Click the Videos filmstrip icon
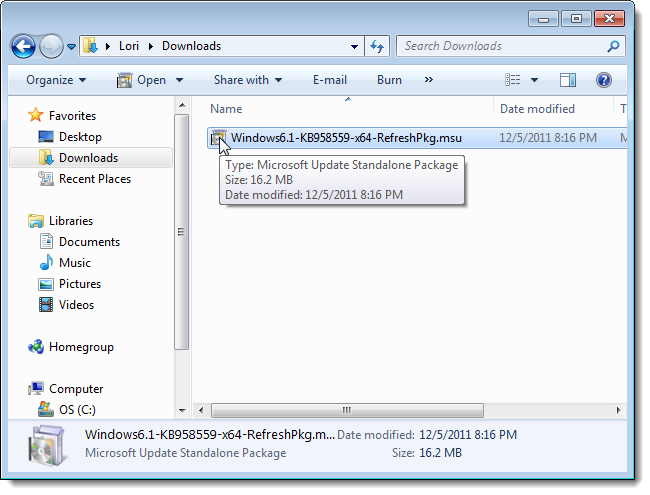 pos(46,305)
